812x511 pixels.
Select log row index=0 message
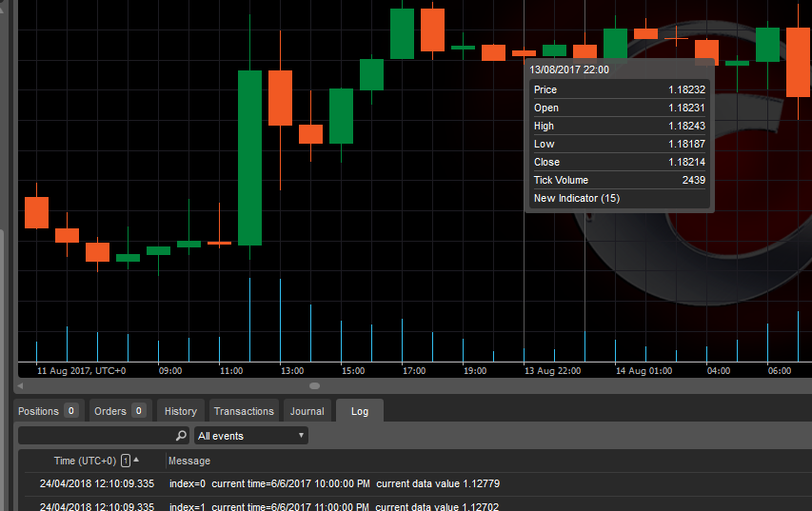[334, 483]
